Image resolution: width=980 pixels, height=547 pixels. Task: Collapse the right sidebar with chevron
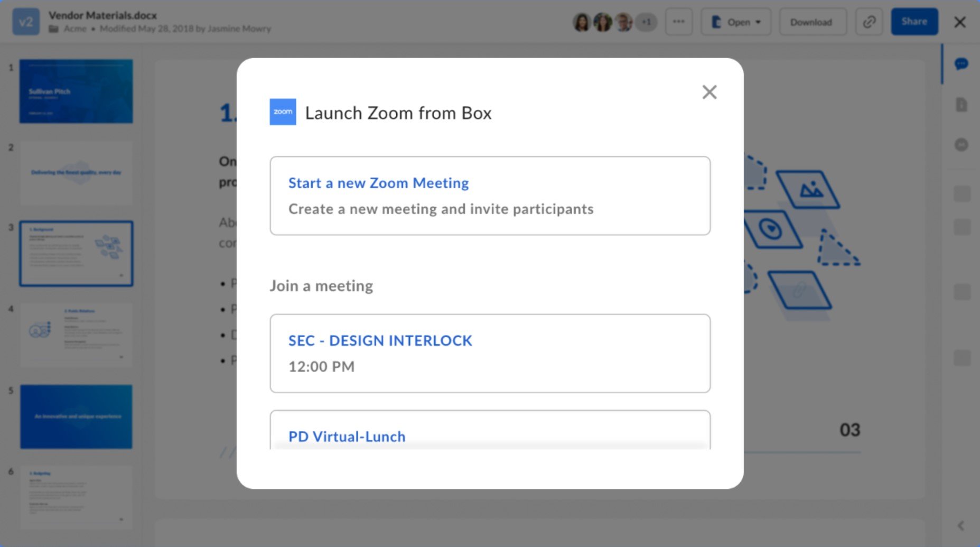point(961,525)
